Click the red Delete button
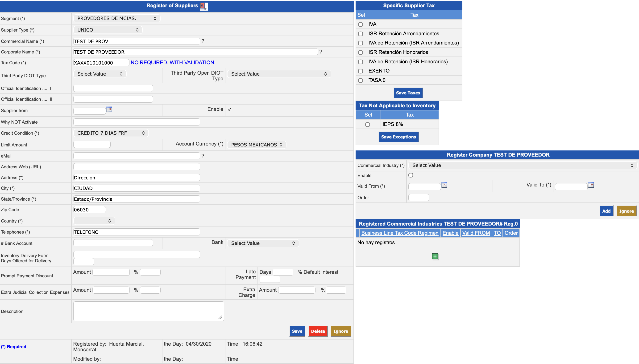This screenshot has height=364, width=639. point(318,331)
